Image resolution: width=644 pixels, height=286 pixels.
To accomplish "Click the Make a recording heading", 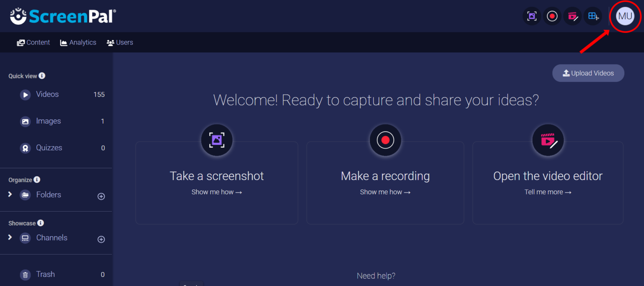I will click(385, 176).
